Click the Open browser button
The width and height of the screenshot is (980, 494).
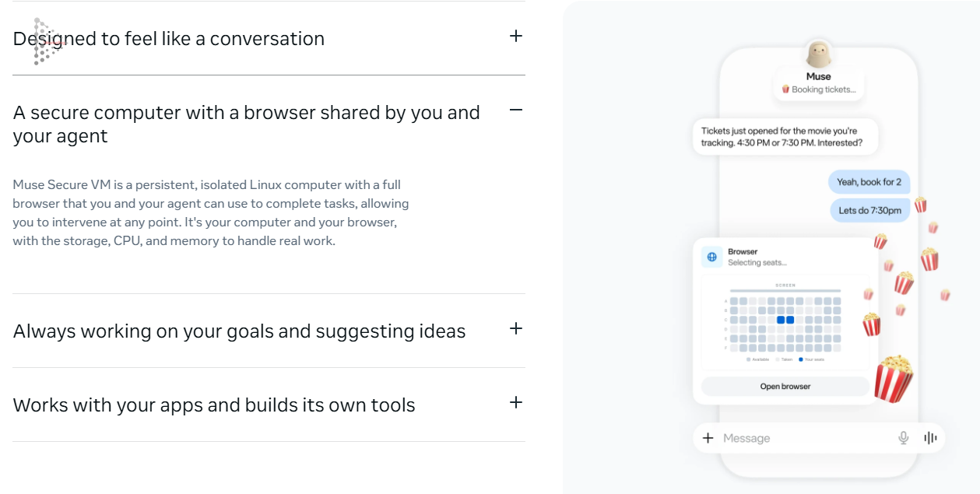click(x=785, y=386)
